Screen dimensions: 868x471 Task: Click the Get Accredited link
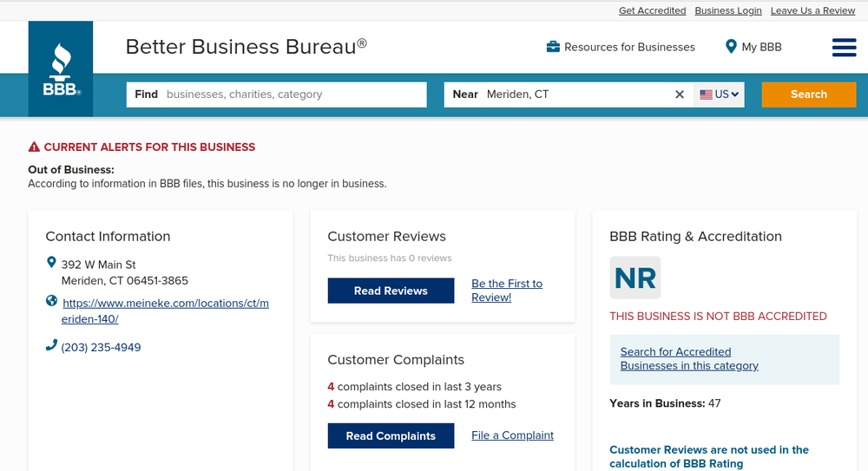[652, 10]
